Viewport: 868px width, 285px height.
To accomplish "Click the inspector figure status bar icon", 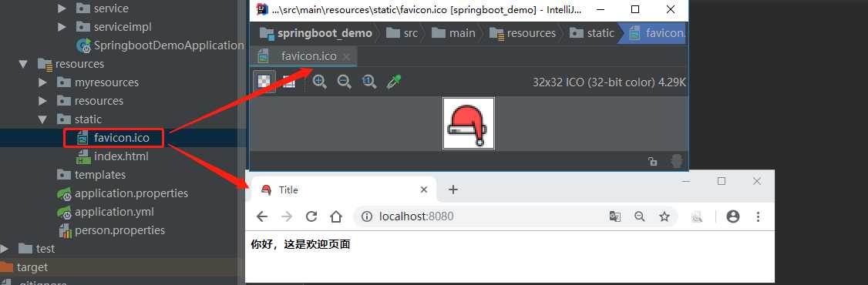I will [x=676, y=161].
